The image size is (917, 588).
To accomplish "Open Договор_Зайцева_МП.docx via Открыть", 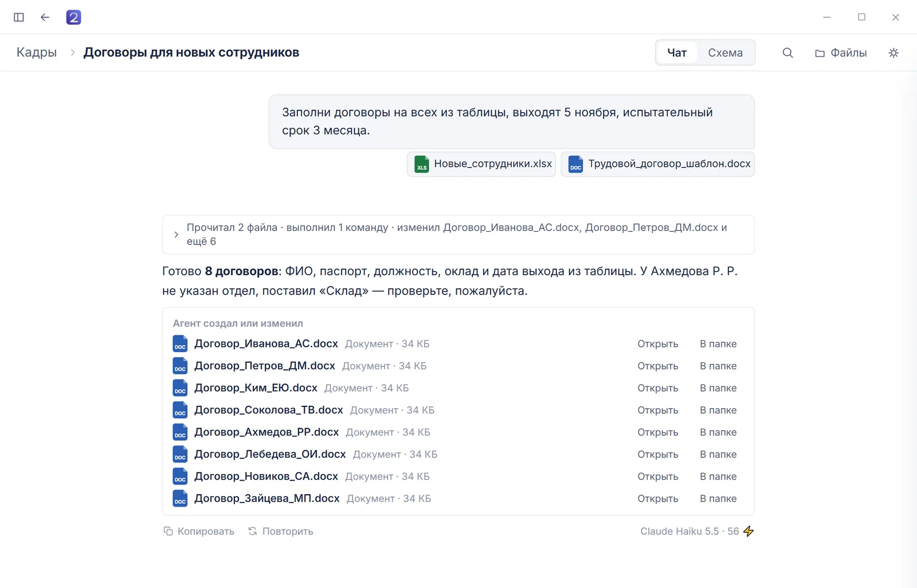I will 658,499.
